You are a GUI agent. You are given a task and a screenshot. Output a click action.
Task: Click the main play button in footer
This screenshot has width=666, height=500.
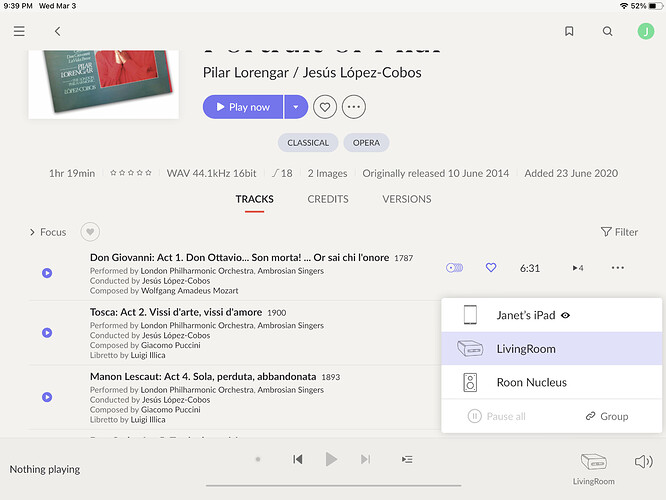point(331,459)
